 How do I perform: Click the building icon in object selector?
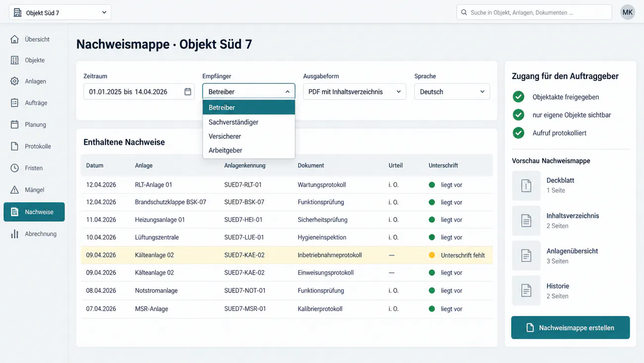click(18, 12)
